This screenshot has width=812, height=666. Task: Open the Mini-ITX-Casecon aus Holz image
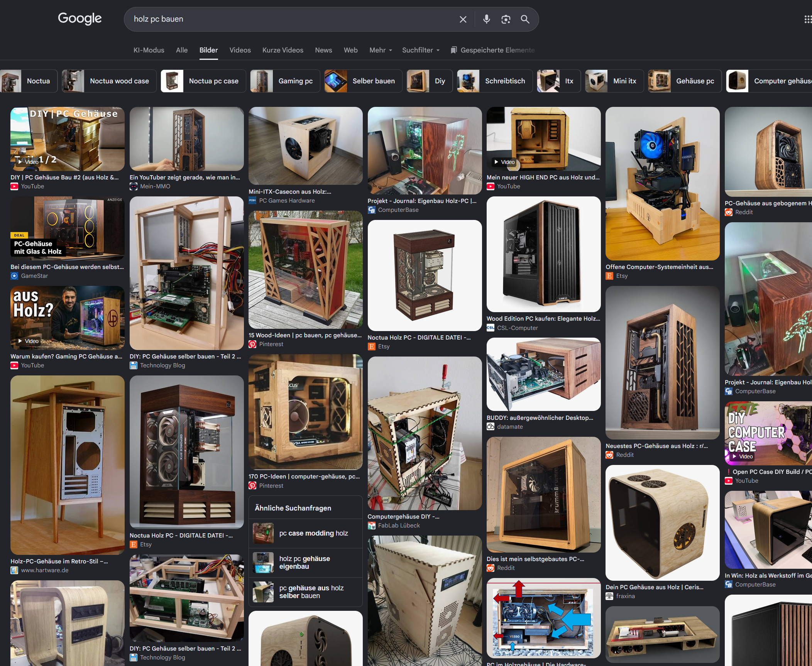[x=306, y=146]
